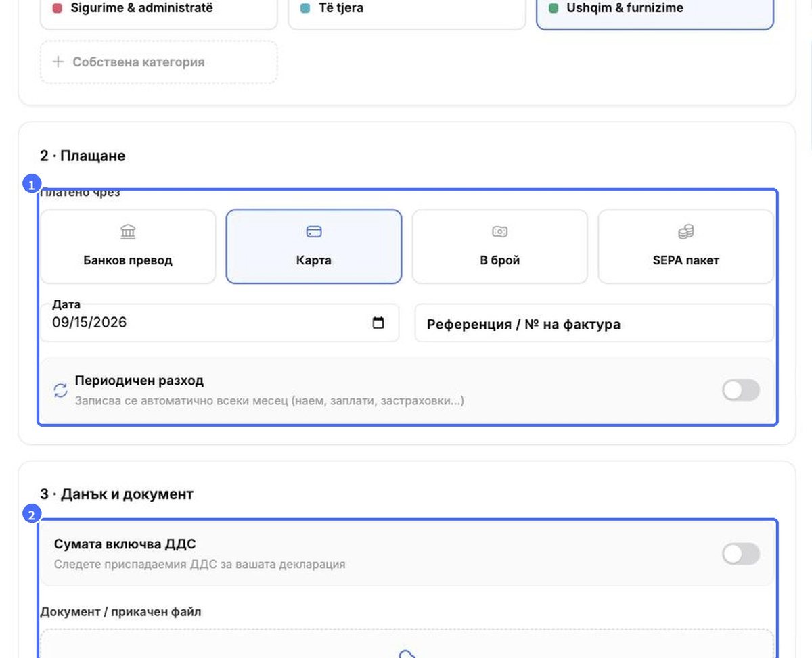
Task: Click the 3 · Данък и документ heading
Action: [x=117, y=494]
